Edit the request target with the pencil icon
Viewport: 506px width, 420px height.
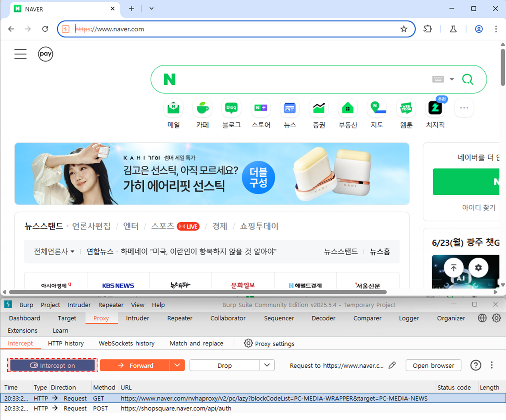click(392, 365)
